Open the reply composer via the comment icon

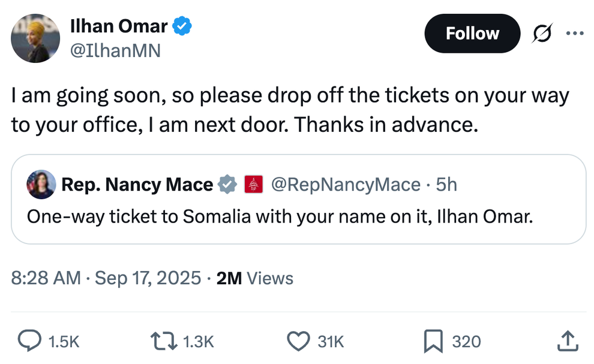[31, 341]
